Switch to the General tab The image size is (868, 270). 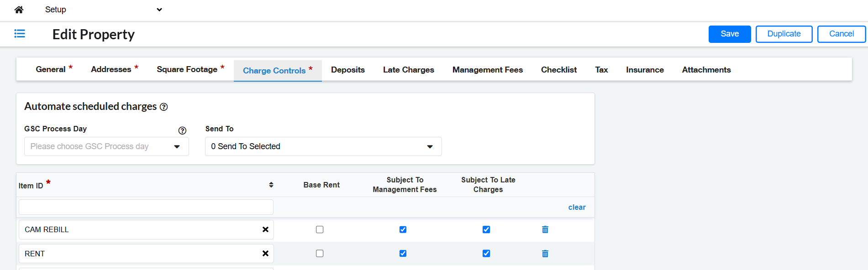click(x=54, y=69)
